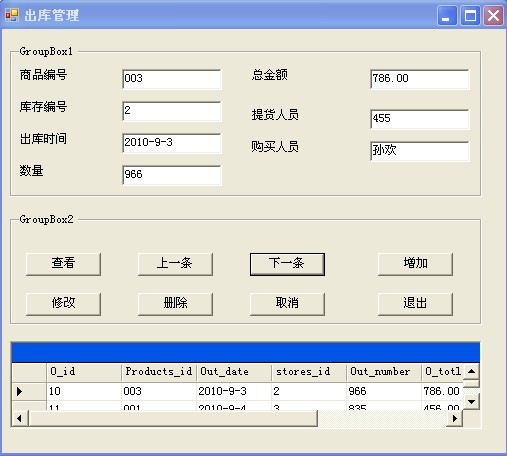This screenshot has height=456, width=507.
Task: Select grid cell with O_id 10
Action: [84, 391]
